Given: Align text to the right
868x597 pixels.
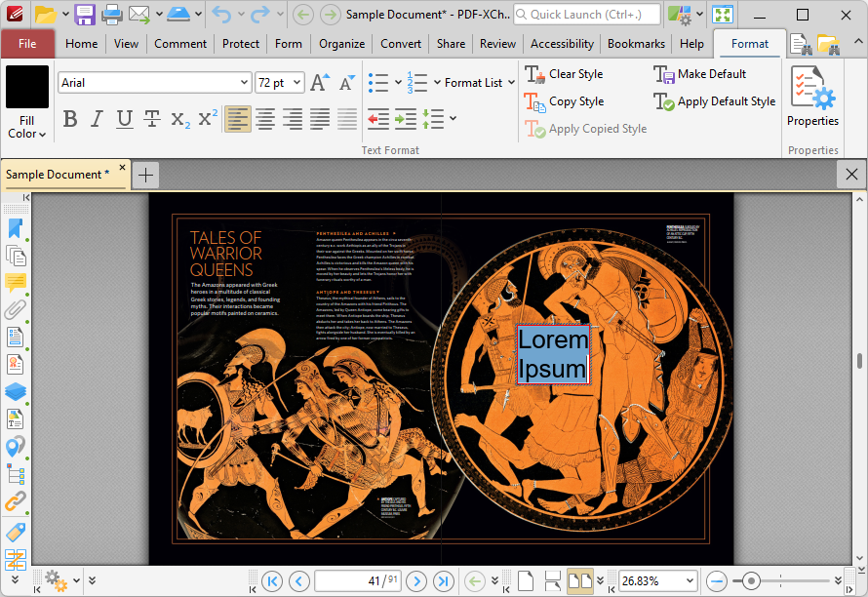Looking at the screenshot, I should coord(293,118).
